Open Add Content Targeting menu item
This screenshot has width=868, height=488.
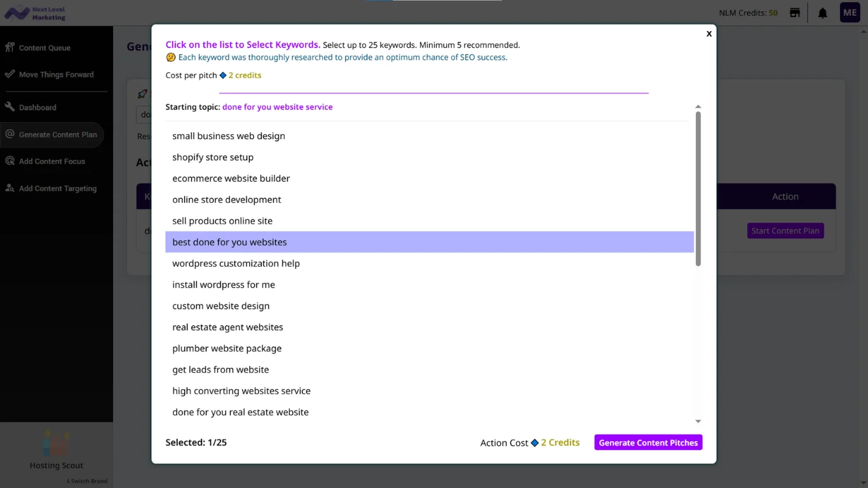point(57,189)
